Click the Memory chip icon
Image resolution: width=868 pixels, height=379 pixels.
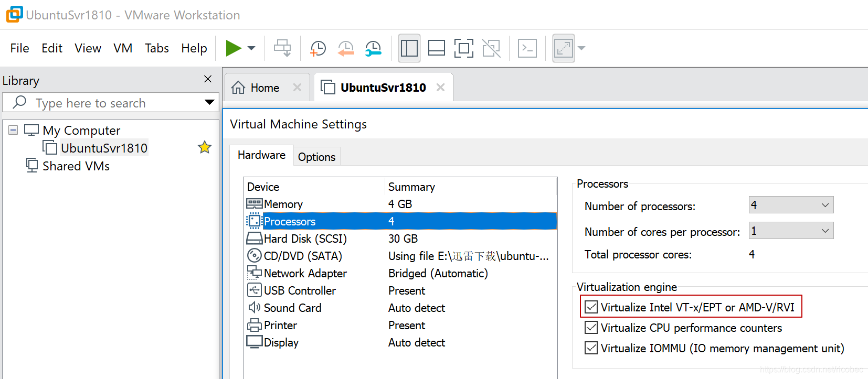[x=255, y=203]
